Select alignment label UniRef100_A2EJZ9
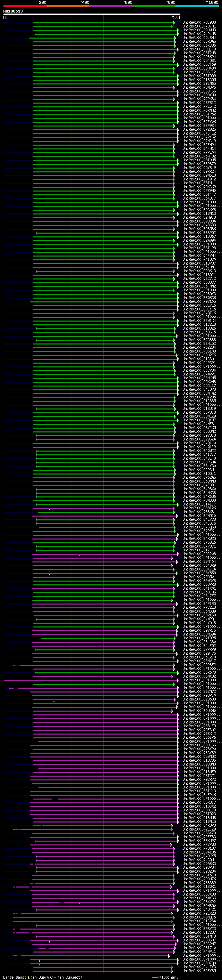Image resolution: width=222 pixels, height=980 pixels. (x=199, y=829)
